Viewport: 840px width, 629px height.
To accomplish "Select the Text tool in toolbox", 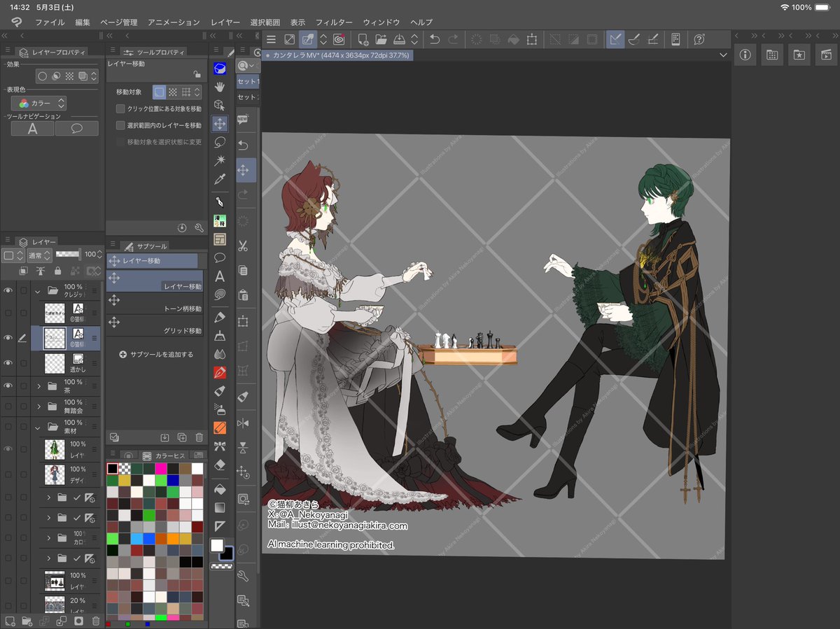I will coord(220,276).
